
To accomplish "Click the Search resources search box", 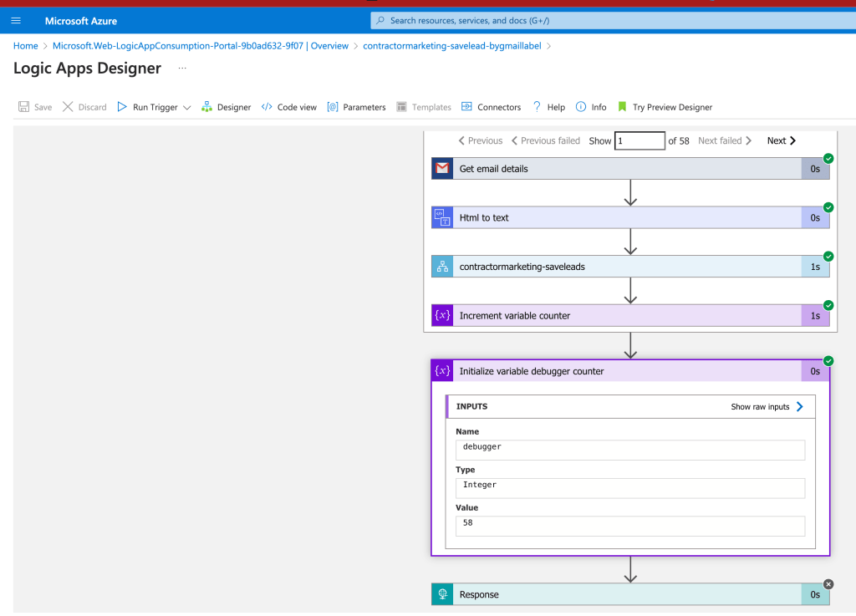I will click(613, 21).
